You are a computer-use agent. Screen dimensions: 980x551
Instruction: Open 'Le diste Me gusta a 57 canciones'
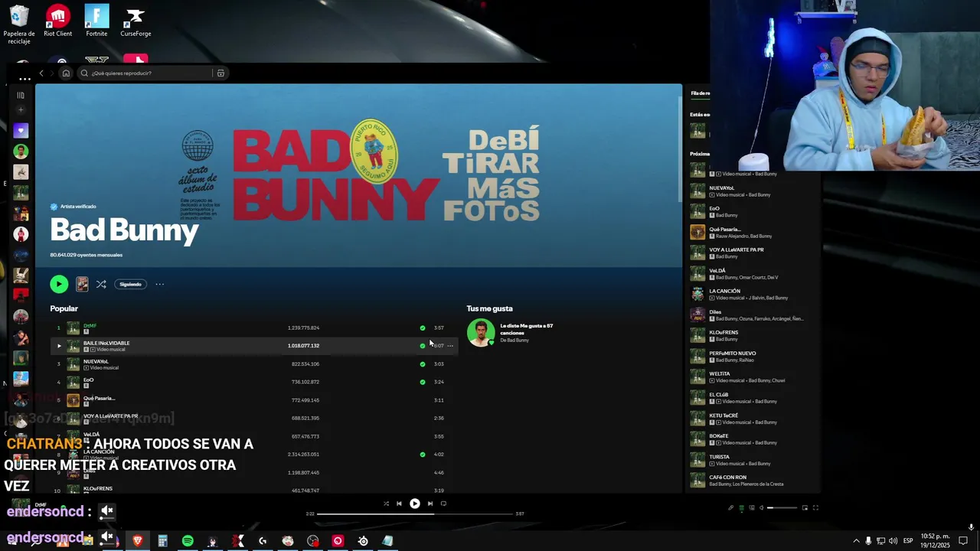pyautogui.click(x=527, y=329)
